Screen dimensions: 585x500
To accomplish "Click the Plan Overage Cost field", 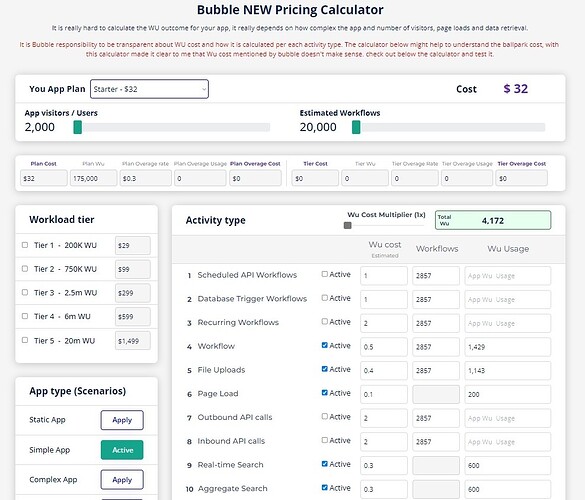I will pos(255,178).
